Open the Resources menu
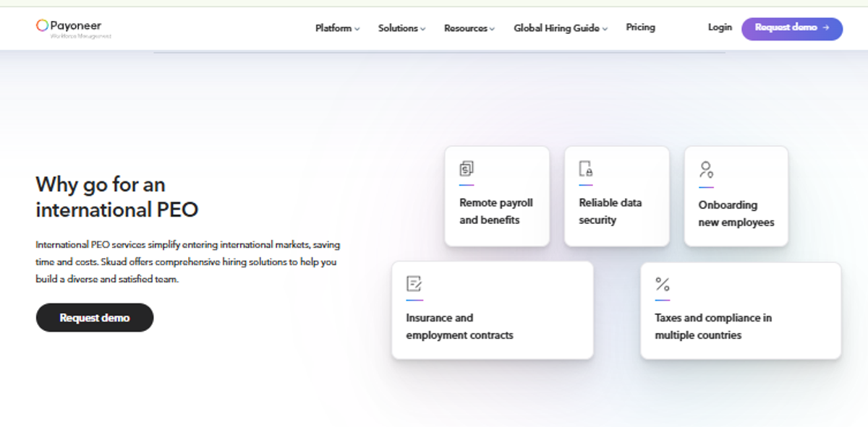Screen dimensions: 868x427 pos(469,28)
